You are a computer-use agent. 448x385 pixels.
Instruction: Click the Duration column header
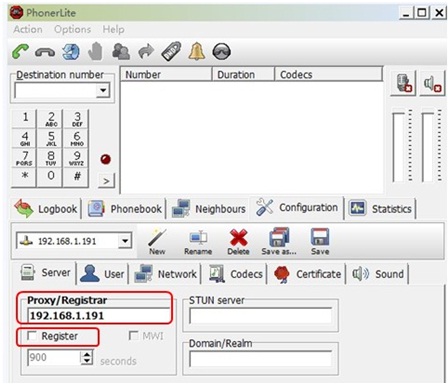(244, 74)
